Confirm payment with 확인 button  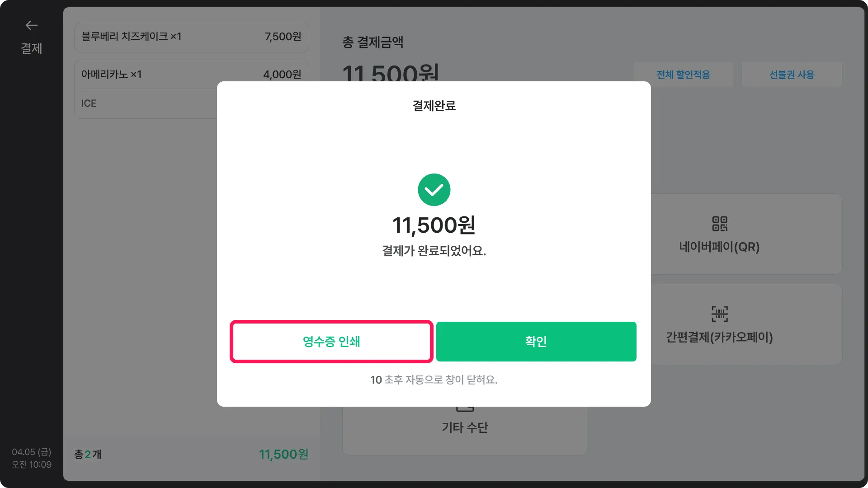(536, 342)
